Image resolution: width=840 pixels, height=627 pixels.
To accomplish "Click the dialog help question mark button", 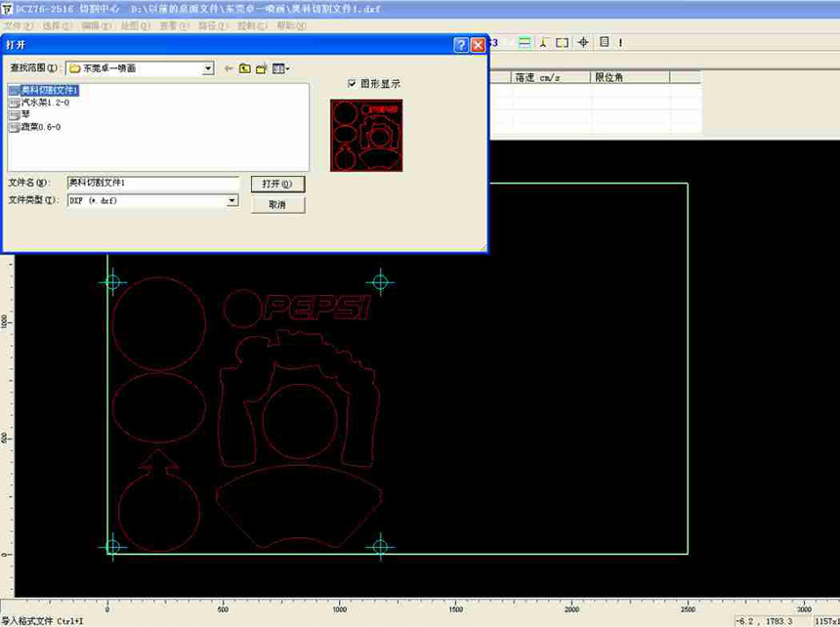I will point(461,45).
